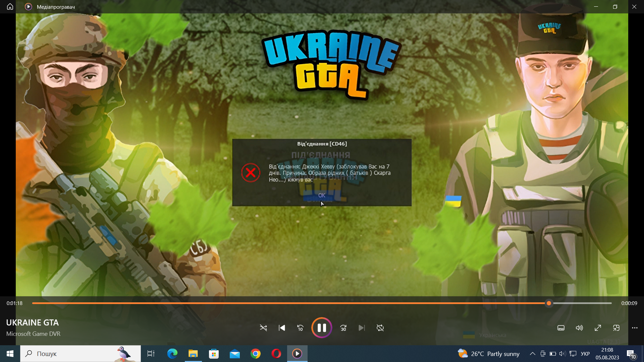Image resolution: width=644 pixels, height=362 pixels.
Task: Open File Explorer from the taskbar
Action: [x=193, y=354]
